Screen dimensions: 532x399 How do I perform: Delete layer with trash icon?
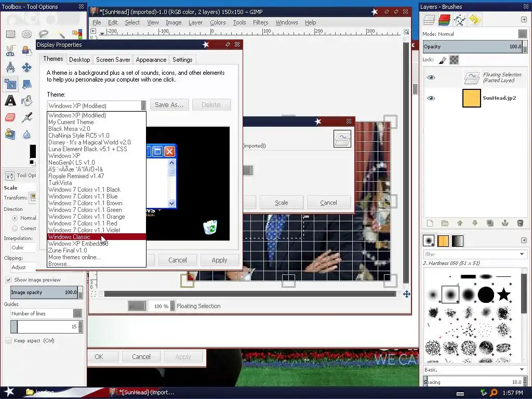click(x=520, y=223)
